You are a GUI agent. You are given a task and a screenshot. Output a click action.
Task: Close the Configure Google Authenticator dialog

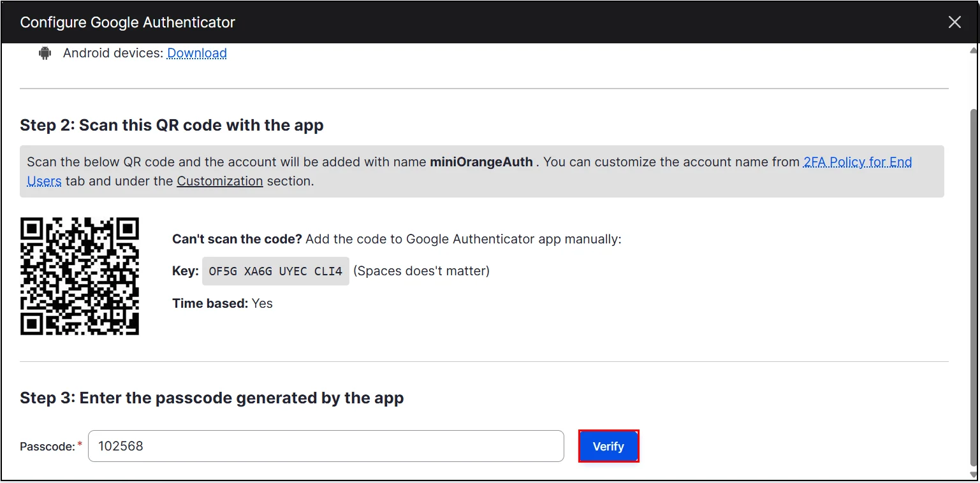click(x=954, y=22)
